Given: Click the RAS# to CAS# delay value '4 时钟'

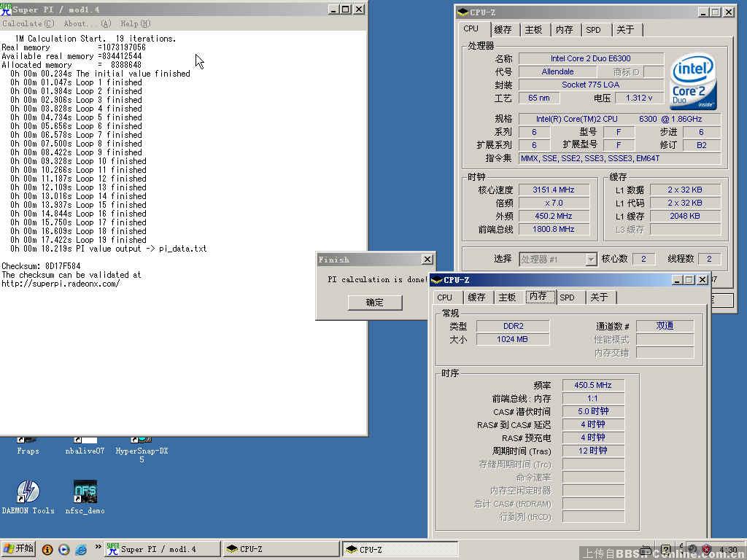Looking at the screenshot, I should tap(593, 424).
